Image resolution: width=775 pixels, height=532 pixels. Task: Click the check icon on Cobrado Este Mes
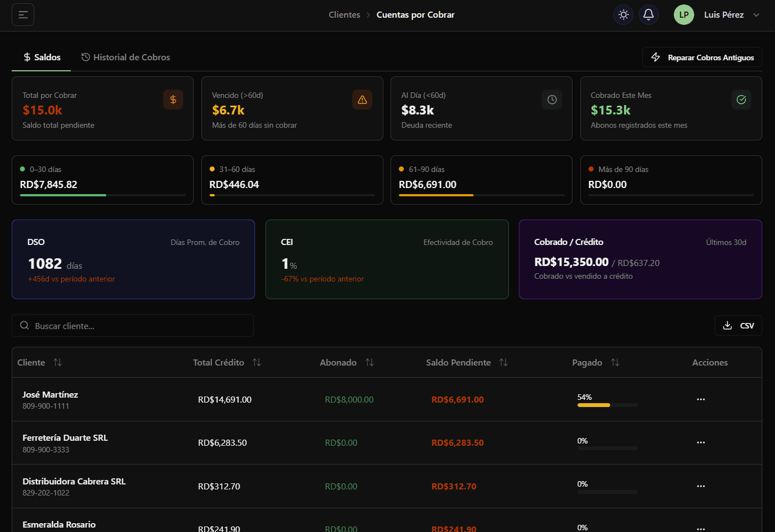pyautogui.click(x=741, y=100)
